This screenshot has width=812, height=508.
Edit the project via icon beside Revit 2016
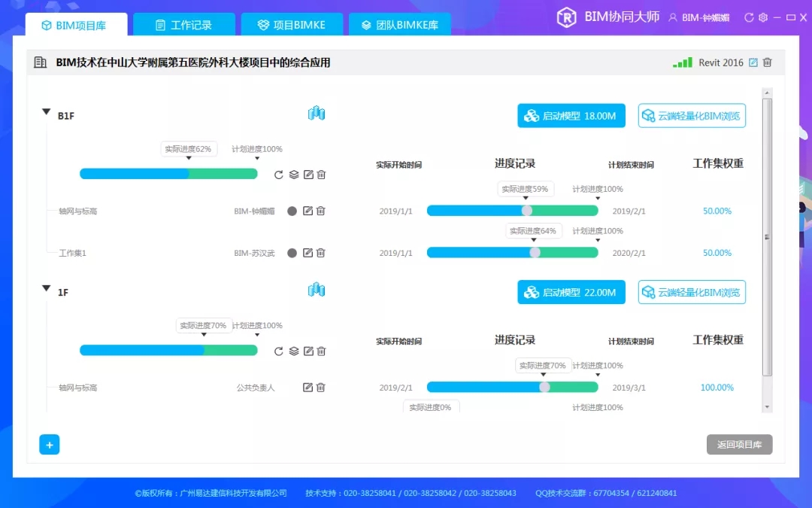tap(753, 62)
